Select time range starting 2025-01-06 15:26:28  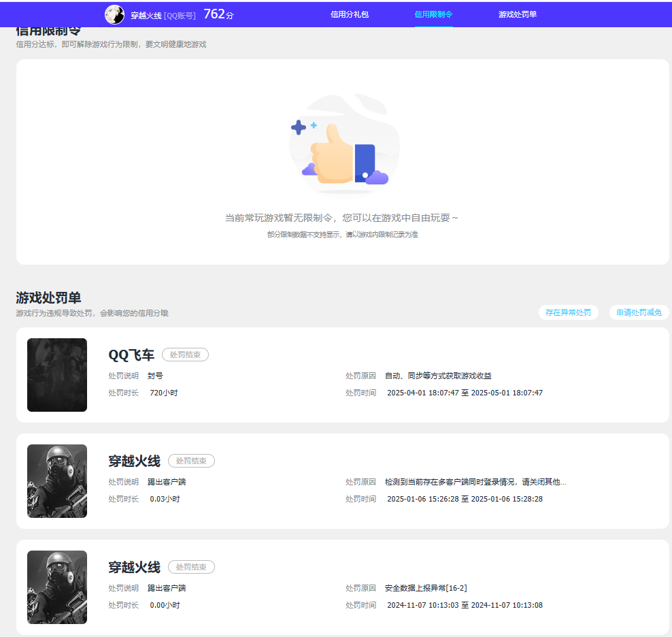[x=465, y=499]
